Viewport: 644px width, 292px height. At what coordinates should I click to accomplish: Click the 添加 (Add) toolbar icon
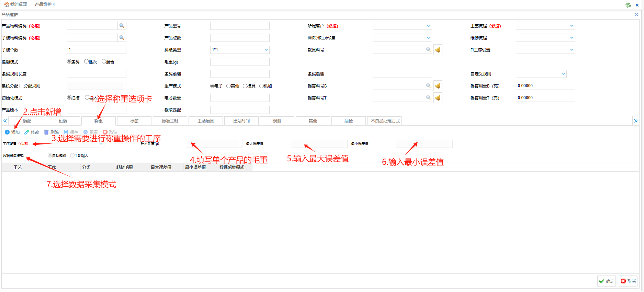pos(7,132)
